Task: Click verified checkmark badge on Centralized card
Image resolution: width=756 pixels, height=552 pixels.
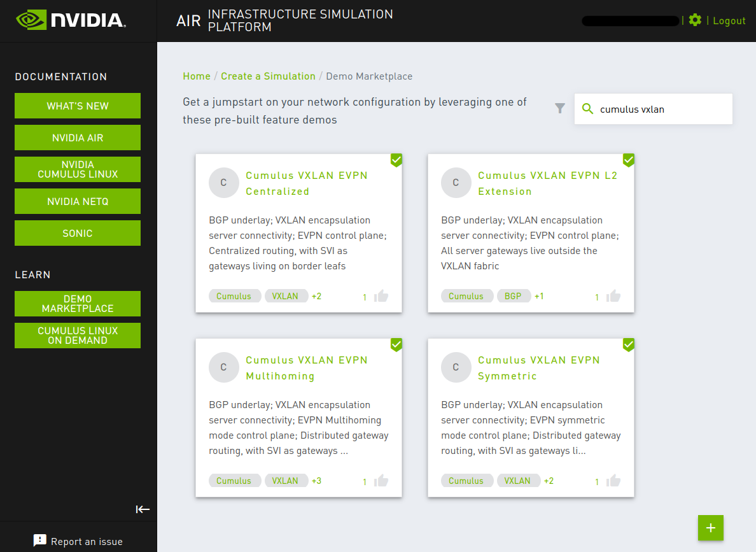Action: (396, 160)
